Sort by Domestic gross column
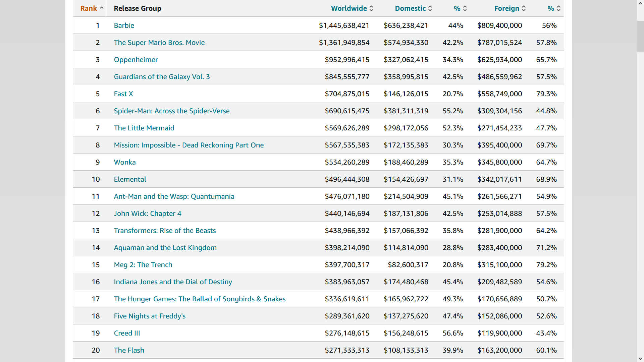 (x=413, y=8)
